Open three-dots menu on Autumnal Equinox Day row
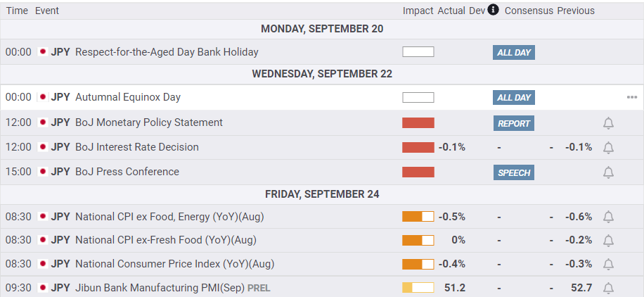 [631, 97]
